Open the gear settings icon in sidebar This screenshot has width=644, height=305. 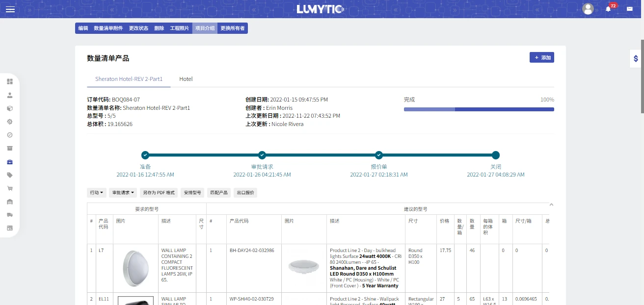click(10, 122)
